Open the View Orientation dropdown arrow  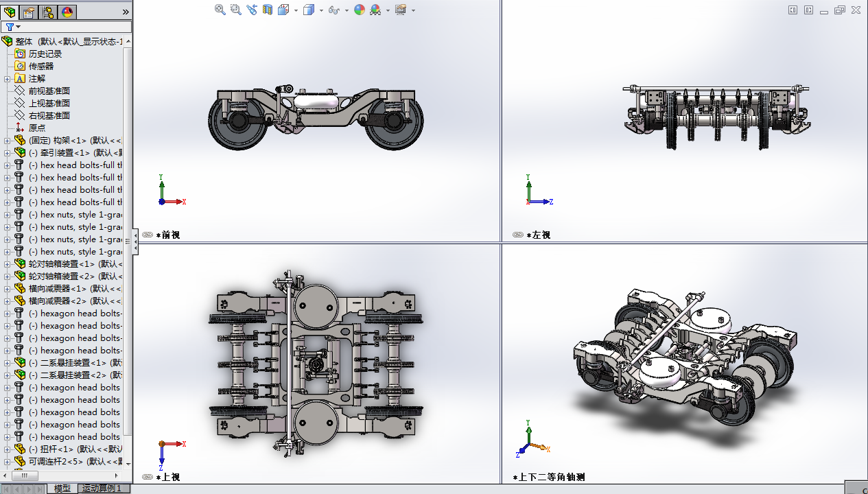[x=296, y=10]
